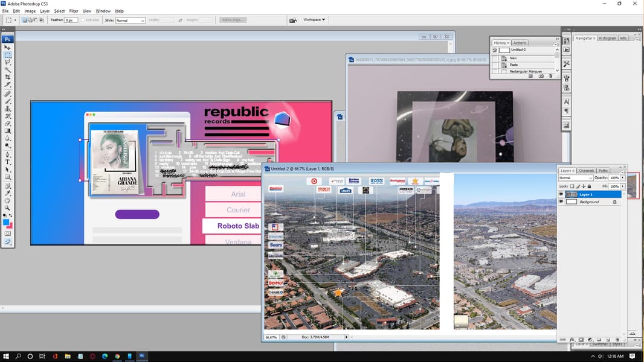Select the Move tool
This screenshot has height=362, width=644.
click(7, 48)
